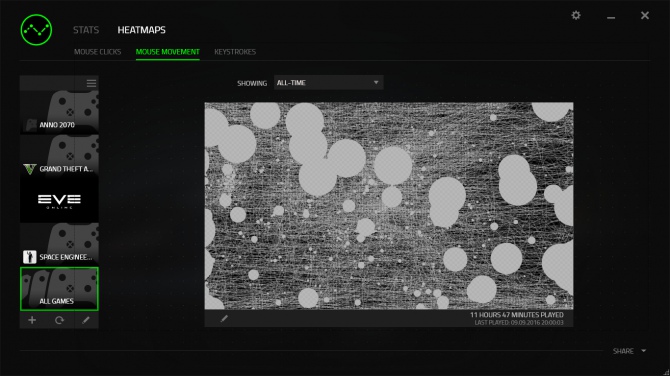
Task: Expand the Share dropdown arrow
Action: 644,351
